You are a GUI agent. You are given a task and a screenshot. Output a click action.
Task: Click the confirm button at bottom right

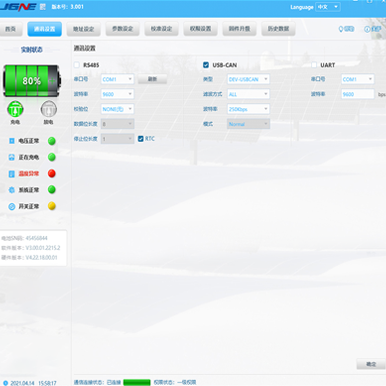[x=371, y=364]
